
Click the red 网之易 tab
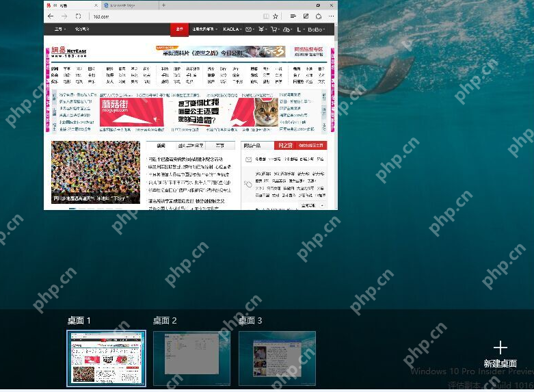pos(285,146)
